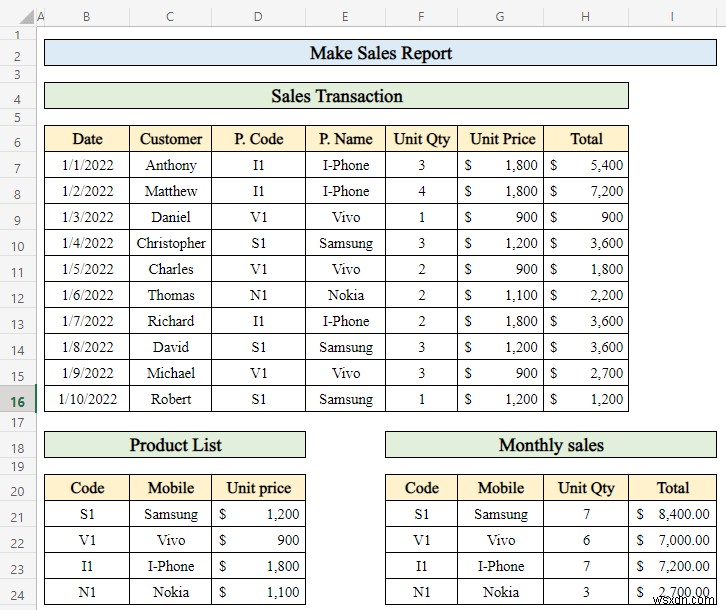
Task: Select Unit Qty header in Sales Transaction
Action: pos(421,138)
